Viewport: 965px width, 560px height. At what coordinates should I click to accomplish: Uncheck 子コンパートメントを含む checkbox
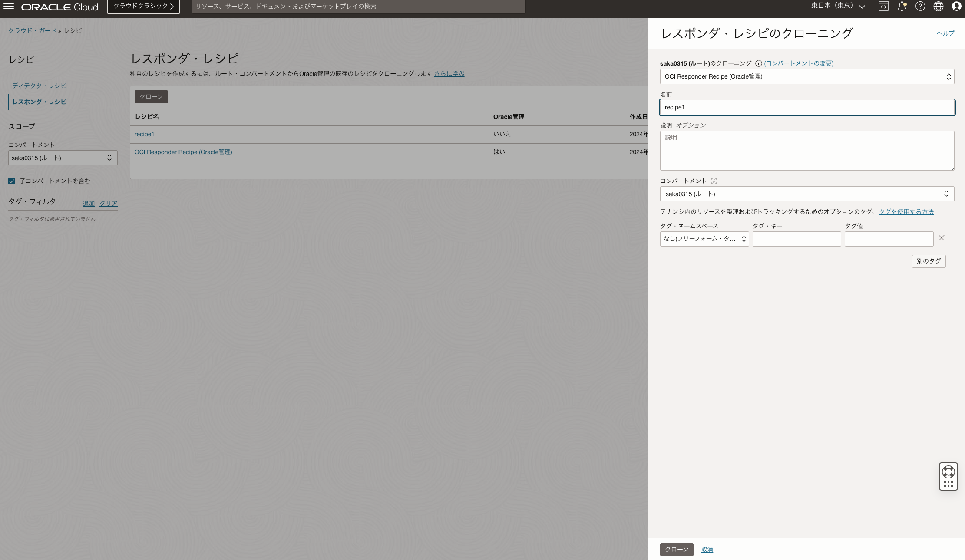coord(12,181)
